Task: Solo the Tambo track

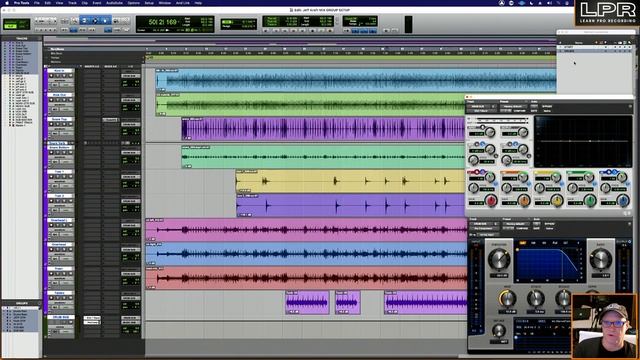Action: (x=64, y=298)
